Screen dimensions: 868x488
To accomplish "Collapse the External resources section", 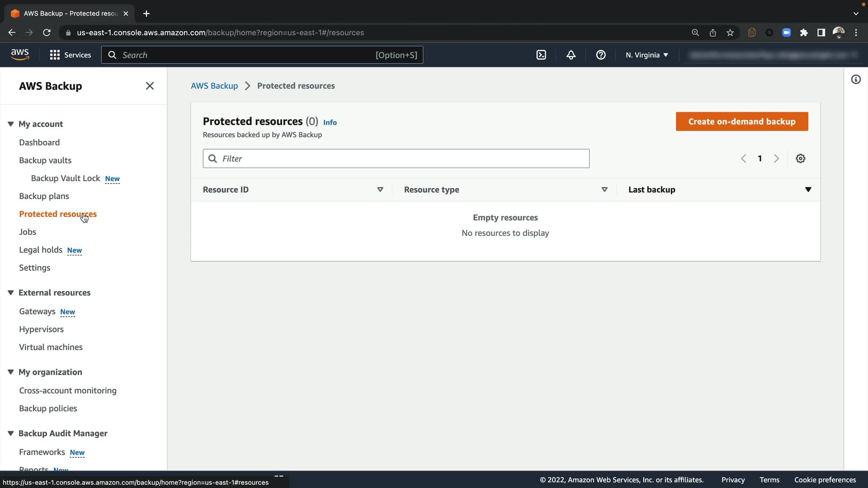I will tap(11, 293).
